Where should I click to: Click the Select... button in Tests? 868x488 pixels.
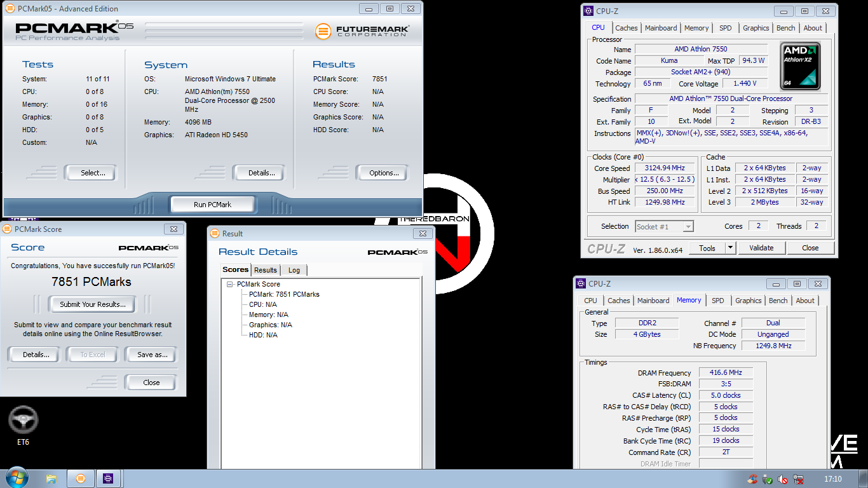[90, 173]
